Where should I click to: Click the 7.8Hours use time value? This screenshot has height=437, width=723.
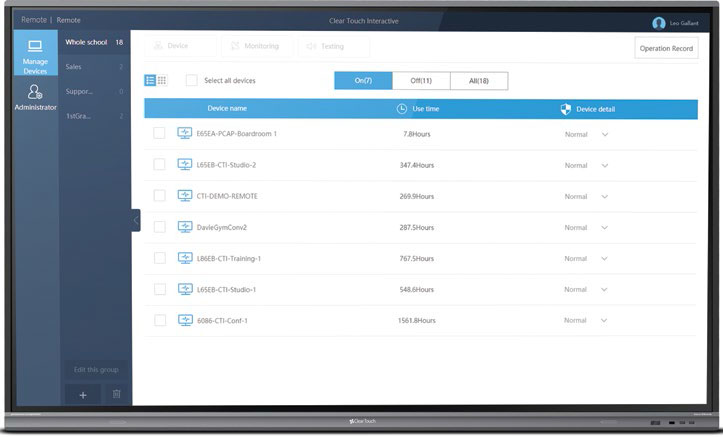pyautogui.click(x=417, y=134)
